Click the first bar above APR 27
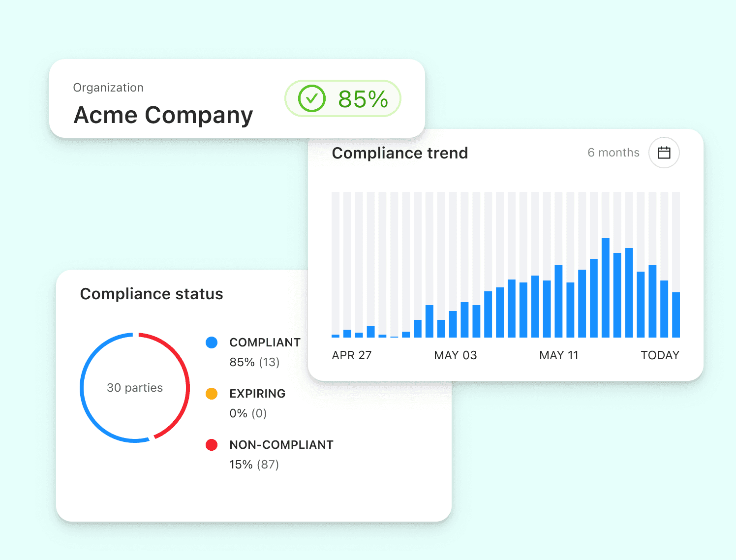The width and height of the screenshot is (736, 560). (x=336, y=336)
